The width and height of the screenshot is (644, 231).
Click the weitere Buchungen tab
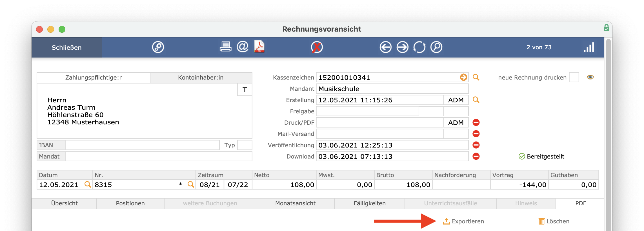tap(210, 203)
